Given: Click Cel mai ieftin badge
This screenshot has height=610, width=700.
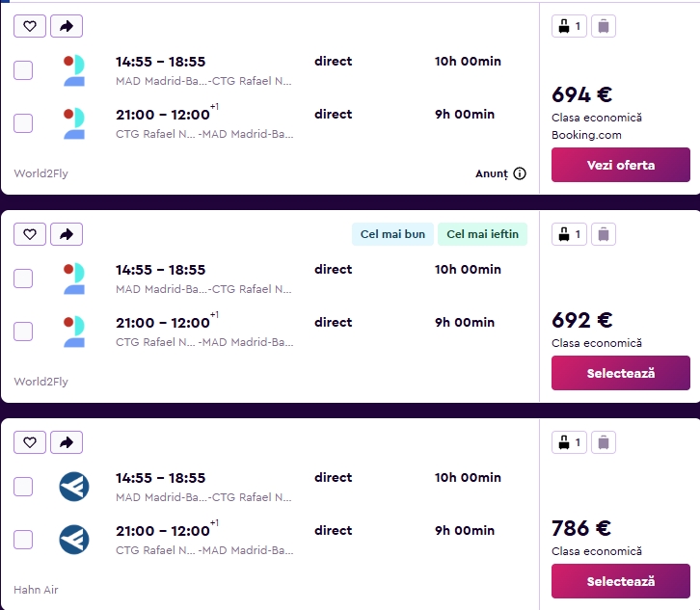Looking at the screenshot, I should 483,234.
